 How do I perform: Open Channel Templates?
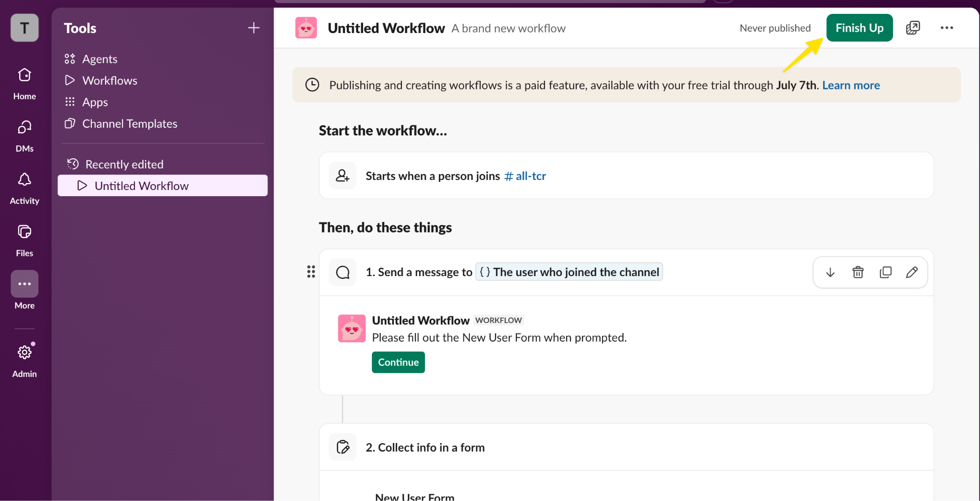[121, 123]
